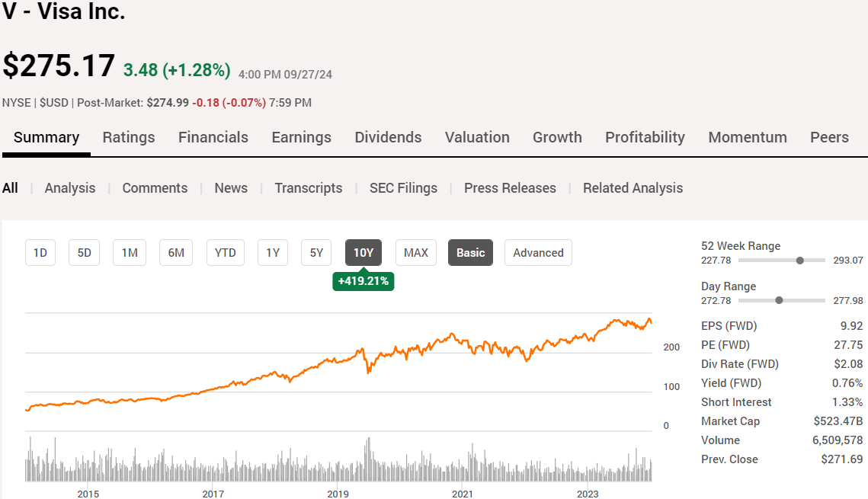
Task: Click the EPS (FWD) value 9.92
Action: click(x=851, y=326)
